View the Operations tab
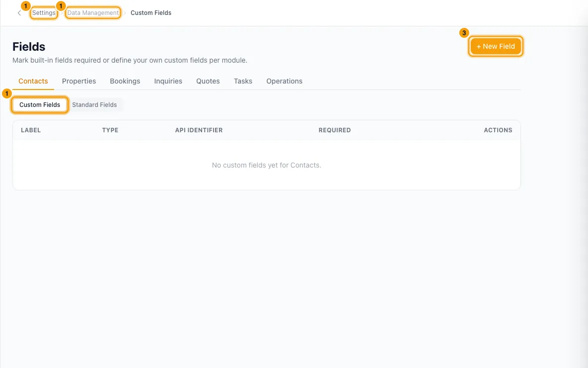This screenshot has width=588, height=368. pyautogui.click(x=284, y=81)
